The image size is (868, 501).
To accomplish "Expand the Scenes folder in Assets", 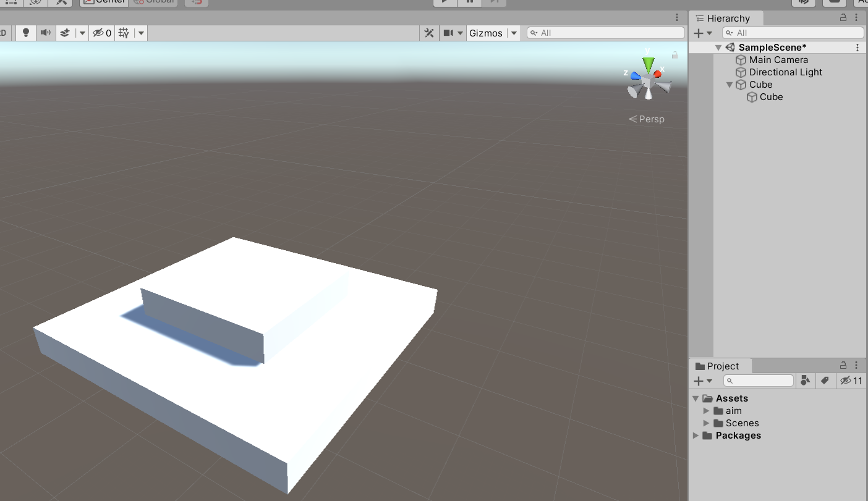I will pos(707,423).
